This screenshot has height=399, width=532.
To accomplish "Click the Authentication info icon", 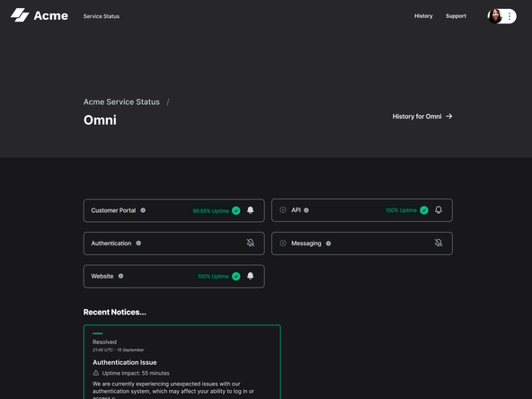I will pos(138,244).
